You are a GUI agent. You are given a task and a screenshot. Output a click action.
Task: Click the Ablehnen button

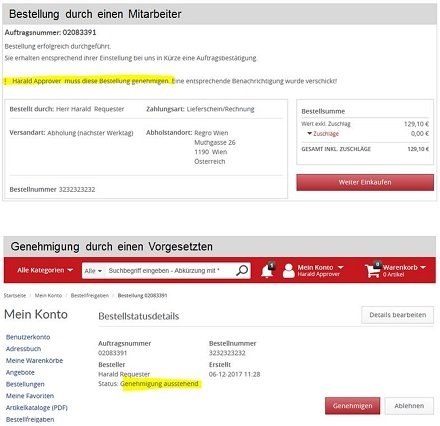pos(409,406)
